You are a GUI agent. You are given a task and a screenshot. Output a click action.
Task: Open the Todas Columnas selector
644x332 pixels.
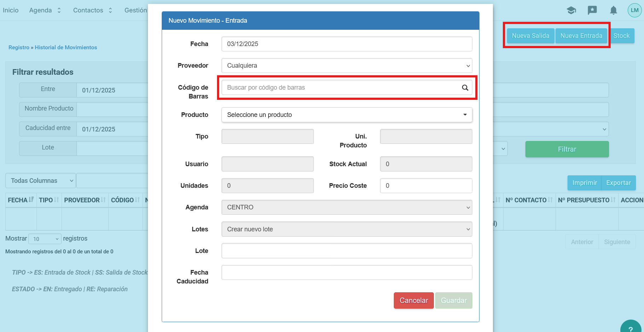coord(40,181)
